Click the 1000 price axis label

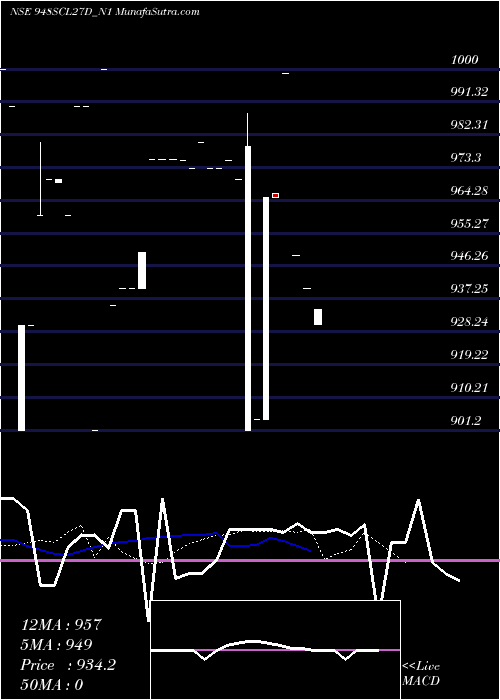coord(465,59)
